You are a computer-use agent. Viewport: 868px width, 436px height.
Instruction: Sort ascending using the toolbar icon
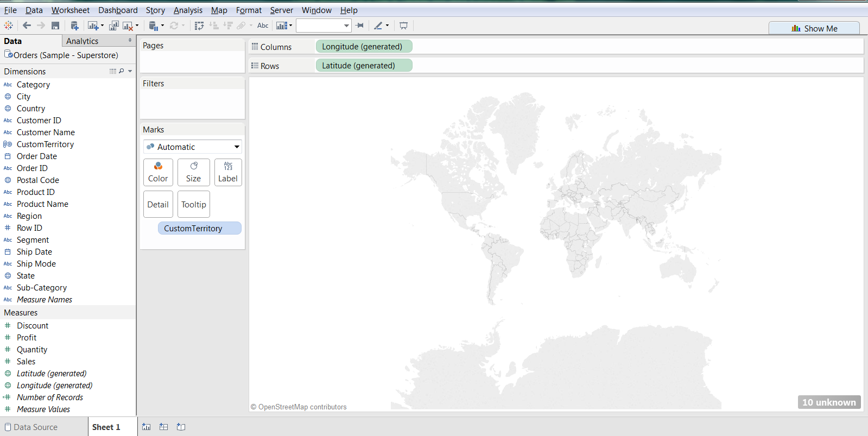[x=214, y=26]
